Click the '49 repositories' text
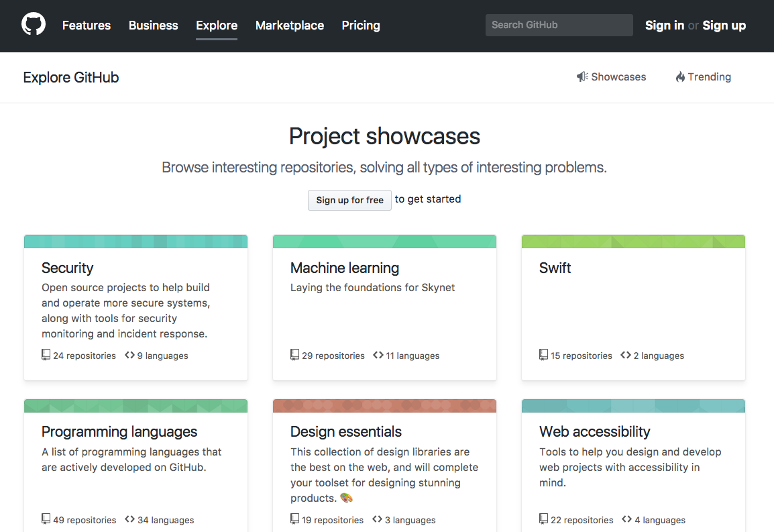 tap(85, 520)
